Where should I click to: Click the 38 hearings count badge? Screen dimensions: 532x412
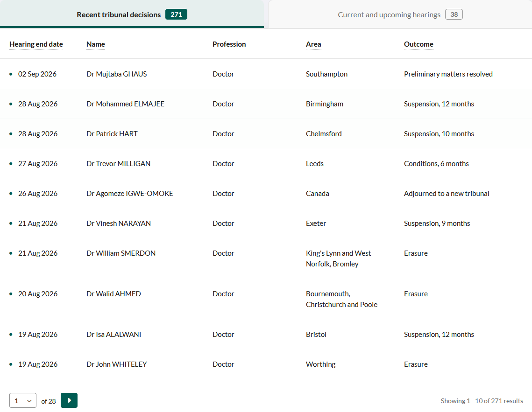pyautogui.click(x=454, y=14)
